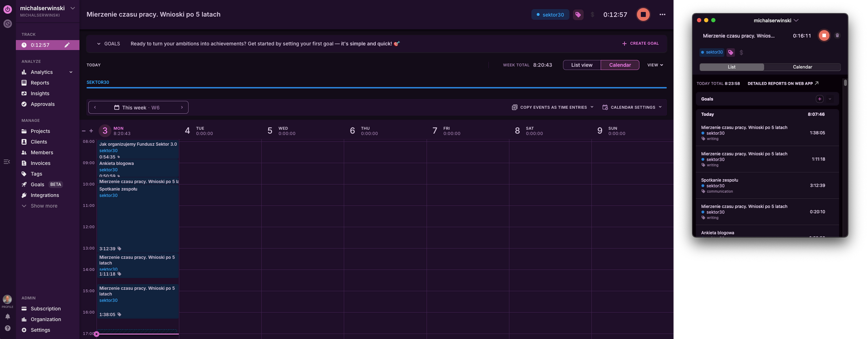Screen dimensions: 868x339
Task: Open Insights in the sidebar
Action: [x=40, y=94]
